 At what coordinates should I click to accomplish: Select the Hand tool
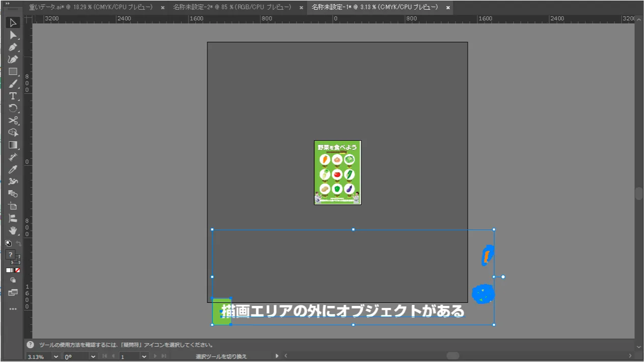pos(13,230)
